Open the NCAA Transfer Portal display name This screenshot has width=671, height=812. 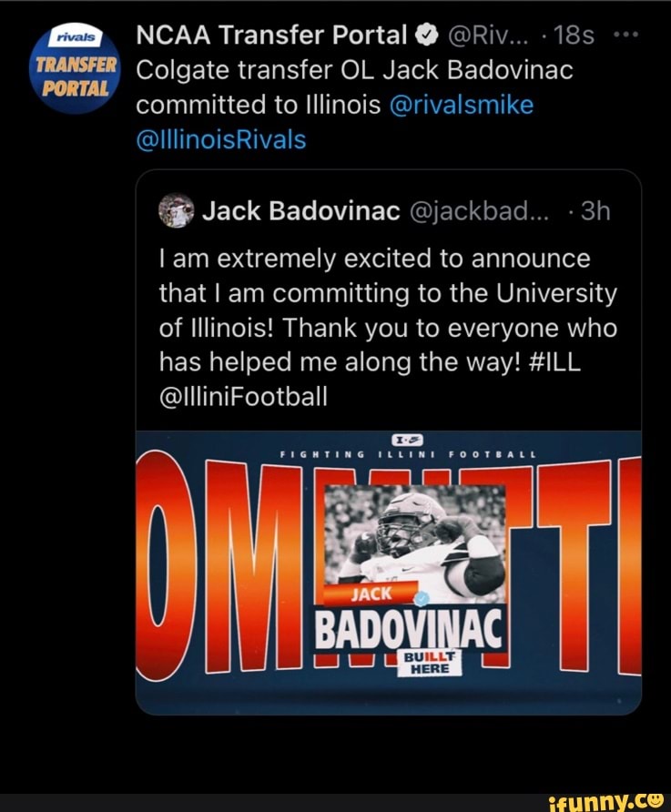tap(271, 36)
